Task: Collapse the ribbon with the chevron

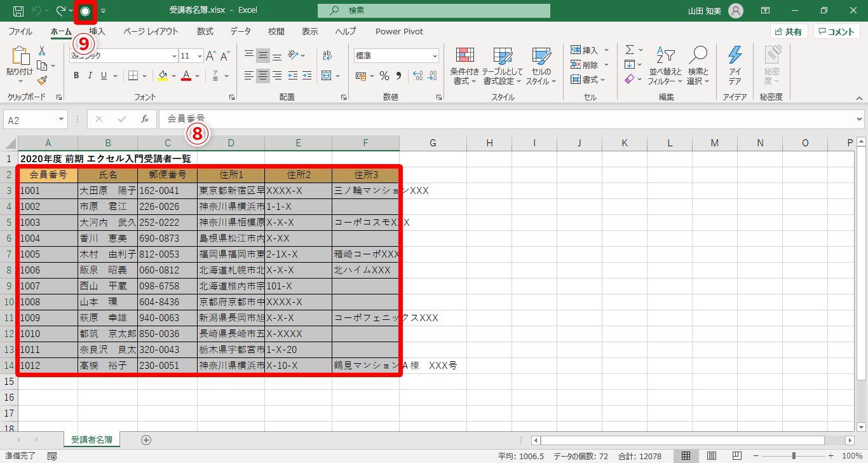Action: click(860, 98)
